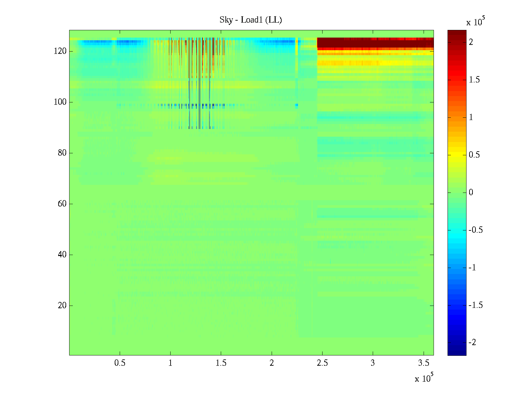Click the dark red band in the heatmap
The image size is (532, 399).
375,44
